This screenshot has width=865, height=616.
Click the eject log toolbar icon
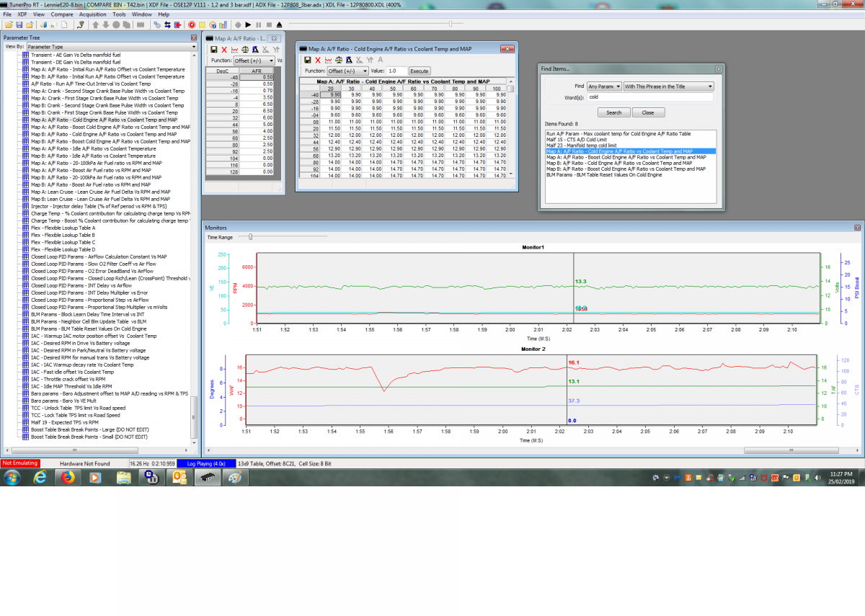[279, 24]
